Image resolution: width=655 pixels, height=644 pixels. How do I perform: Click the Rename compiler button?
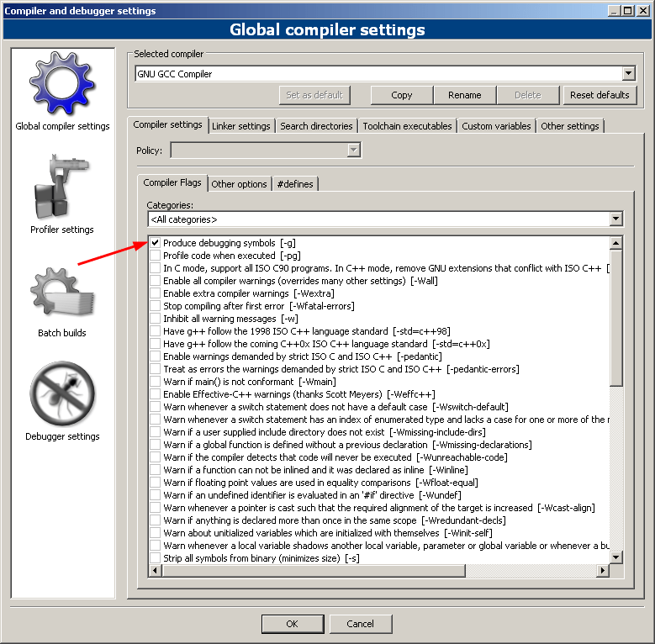(x=464, y=95)
